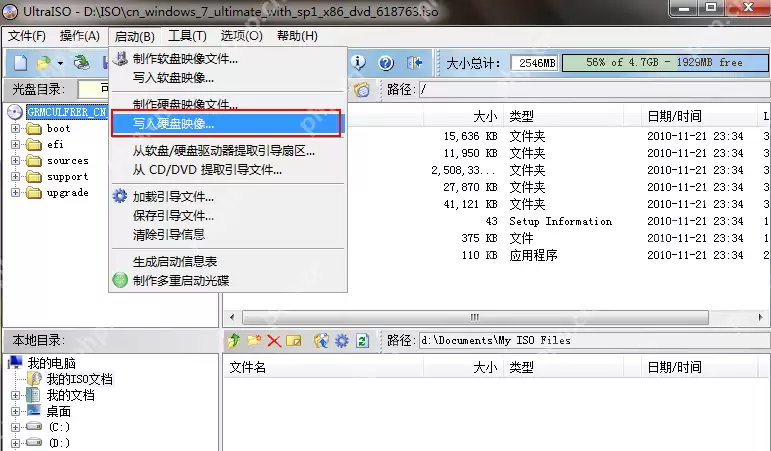Expand the efi folder node

(x=15, y=145)
